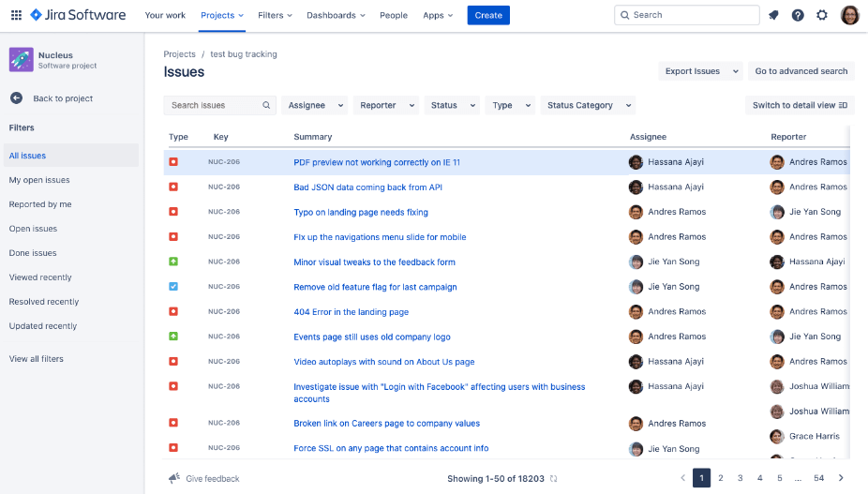Expand the Projects menu
The height and width of the screenshot is (494, 868).
click(x=222, y=15)
